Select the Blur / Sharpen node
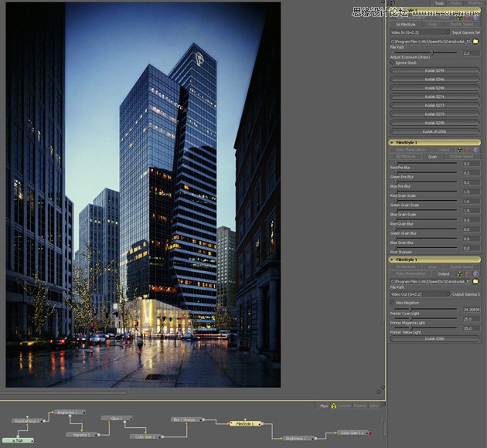This screenshot has height=448, width=487. click(x=186, y=419)
